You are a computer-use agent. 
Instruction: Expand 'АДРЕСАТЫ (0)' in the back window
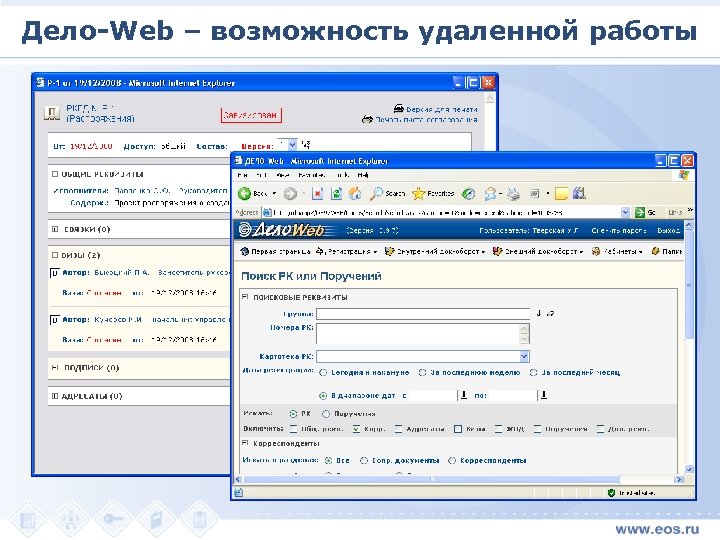tap(55, 396)
